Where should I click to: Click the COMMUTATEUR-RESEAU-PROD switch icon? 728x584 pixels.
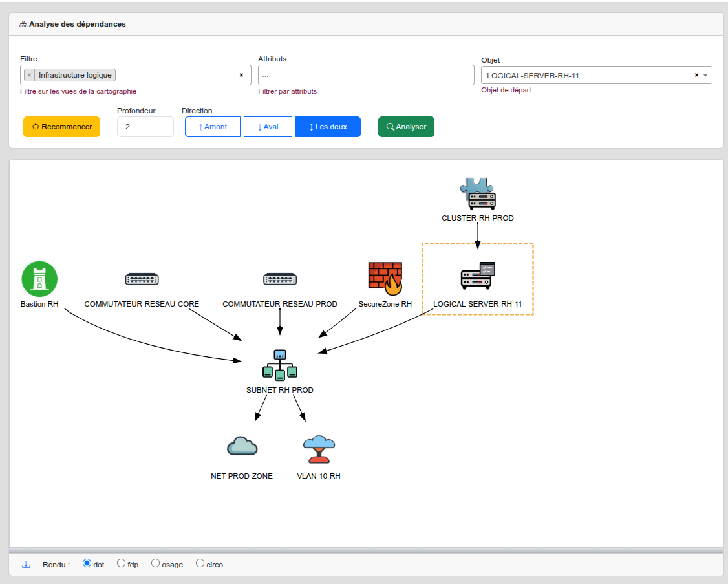[280, 279]
